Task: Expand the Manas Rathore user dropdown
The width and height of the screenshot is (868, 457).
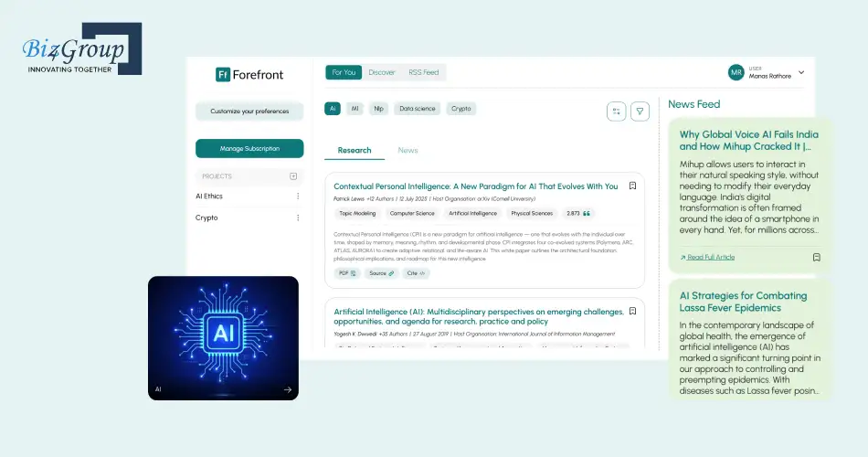Action: point(801,72)
